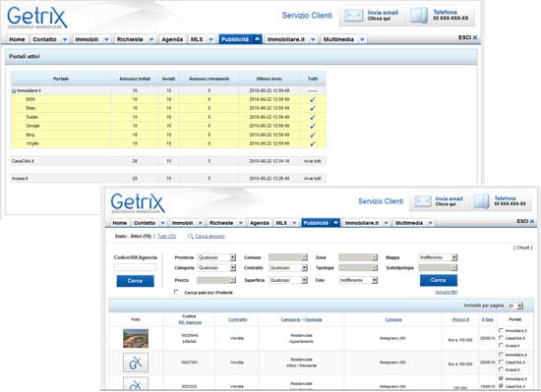Click the telephone icon in upper window
Screen dimensions: 541x392
pos(418,16)
